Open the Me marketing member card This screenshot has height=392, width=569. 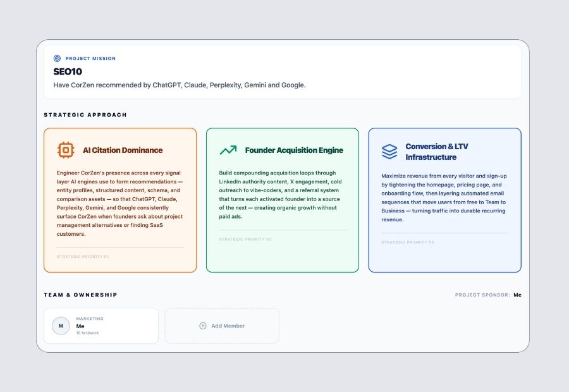point(101,326)
